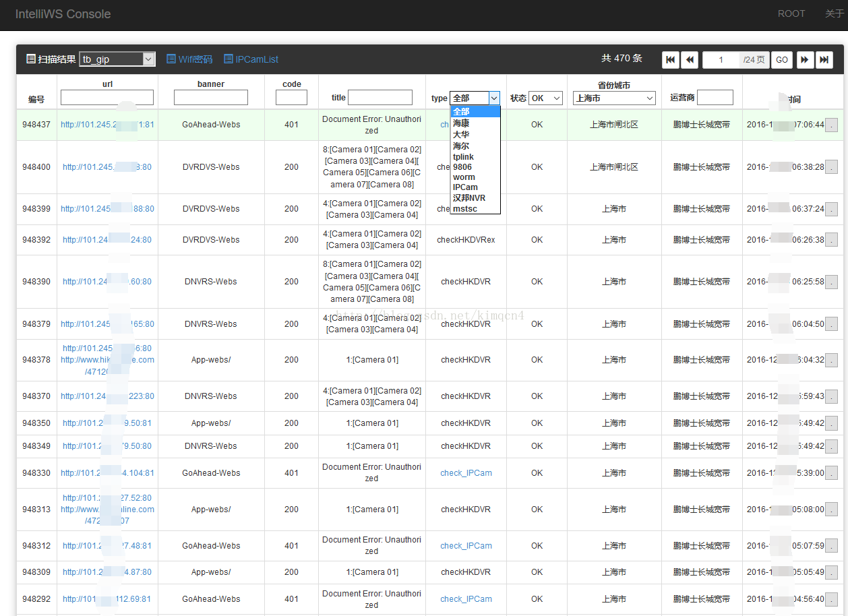Open the url link in row 948379
Viewport: 848px width, 616px height.
[x=107, y=324]
